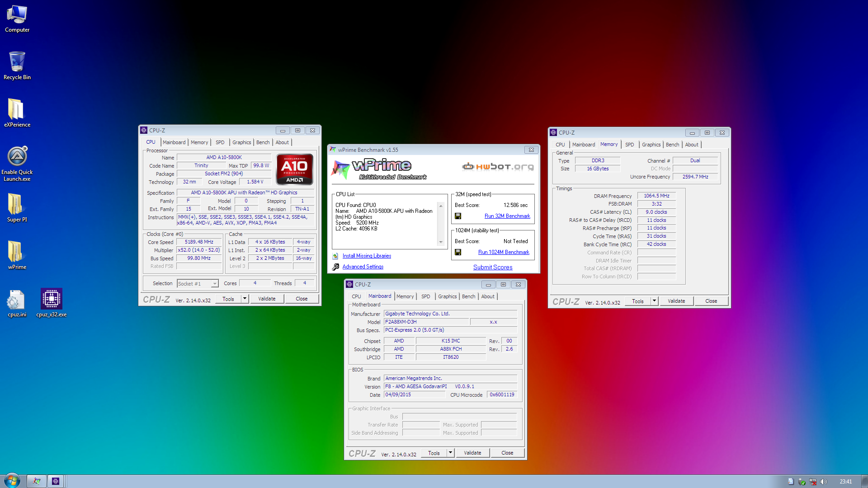Click the wPrime taskbar icon
Image resolution: width=868 pixels, height=488 pixels.
tap(37, 481)
